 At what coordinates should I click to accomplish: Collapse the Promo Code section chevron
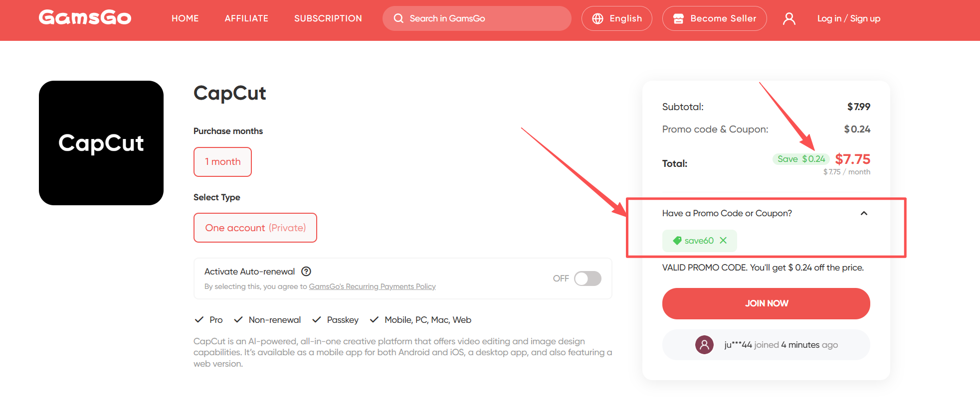coord(864,213)
